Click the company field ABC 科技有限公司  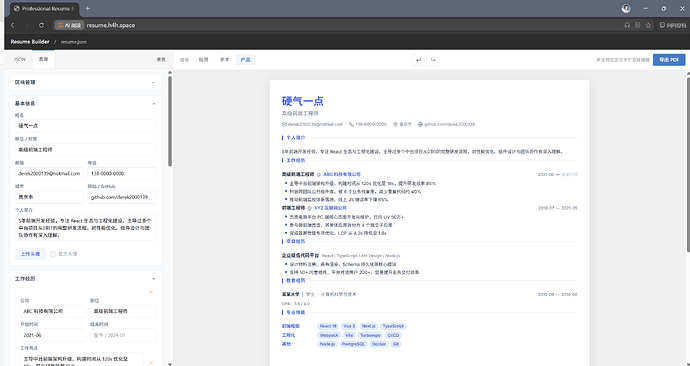click(x=53, y=311)
